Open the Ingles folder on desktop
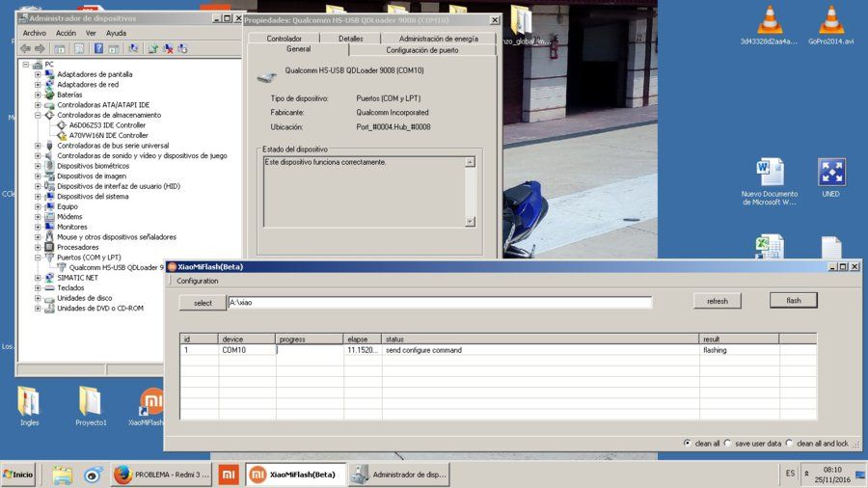 tap(29, 406)
